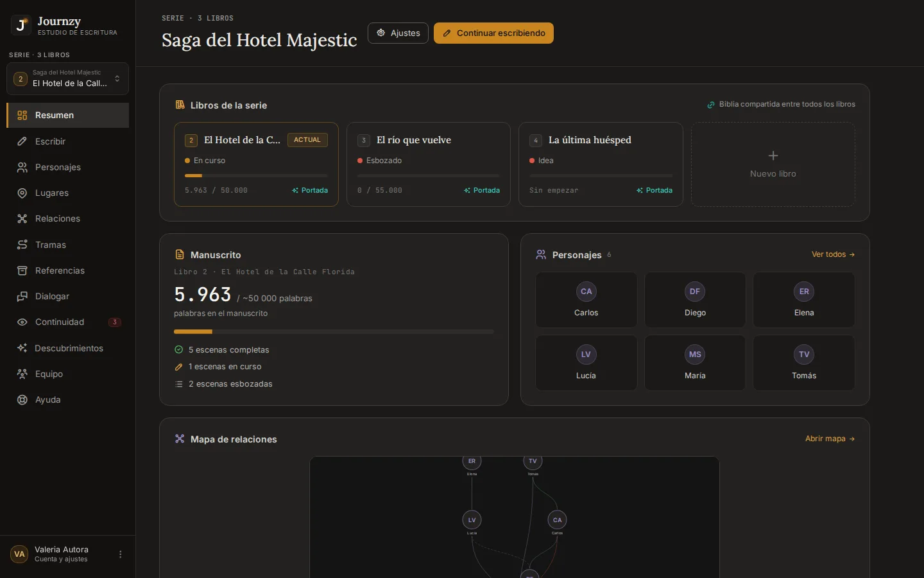Viewport: 924px width, 578px height.
Task: Click the Continuidad badge showing 3
Action: [115, 322]
